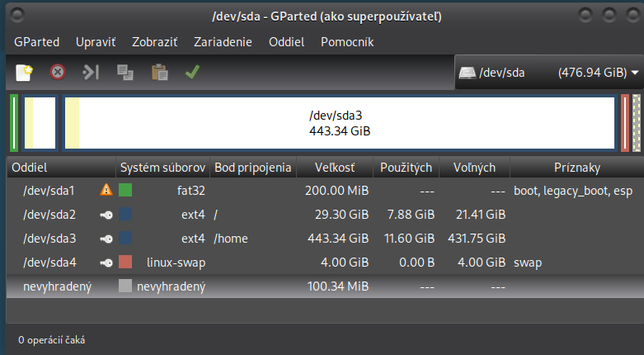
Task: Open the Zariadenie menu
Action: 223,41
